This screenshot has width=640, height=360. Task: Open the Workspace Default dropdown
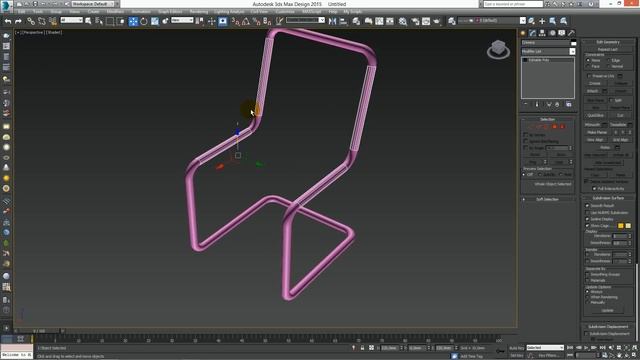pos(93,4)
